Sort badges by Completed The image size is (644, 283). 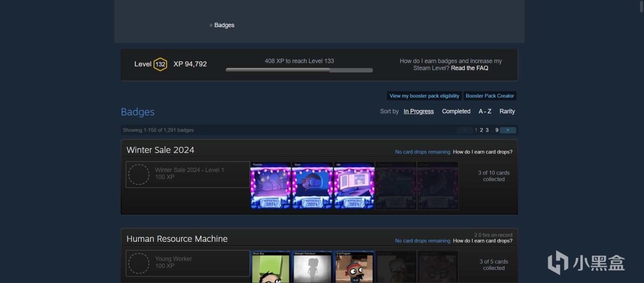coord(456,112)
